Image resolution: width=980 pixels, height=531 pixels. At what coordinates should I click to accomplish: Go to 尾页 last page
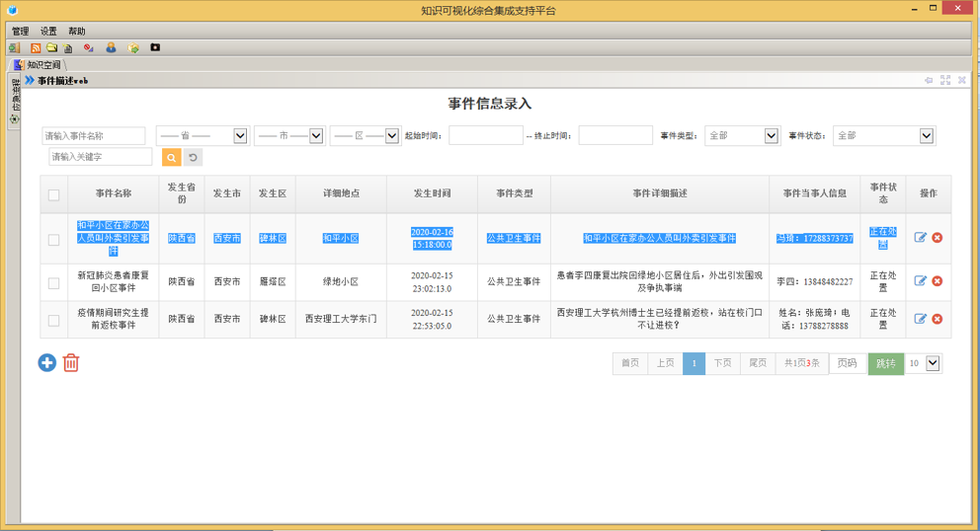tap(758, 363)
